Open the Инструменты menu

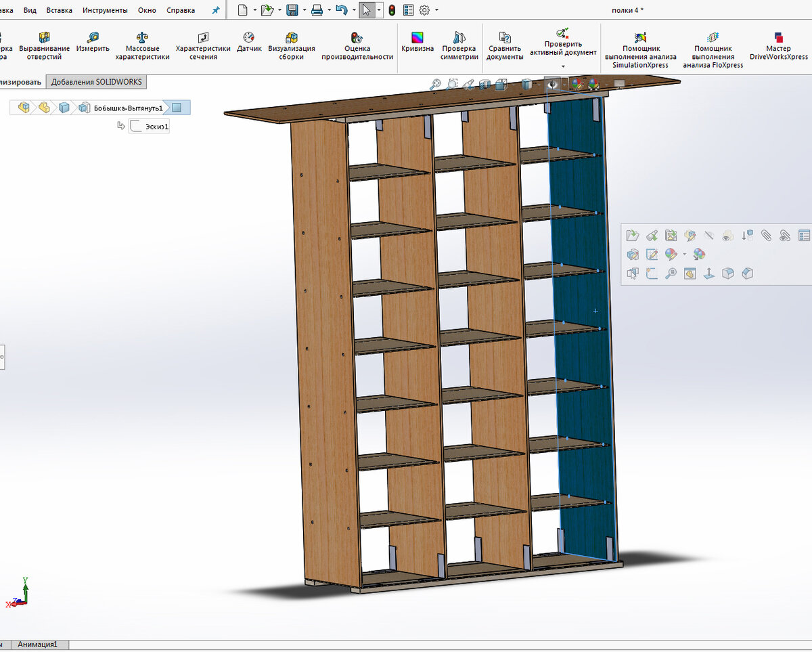(105, 10)
